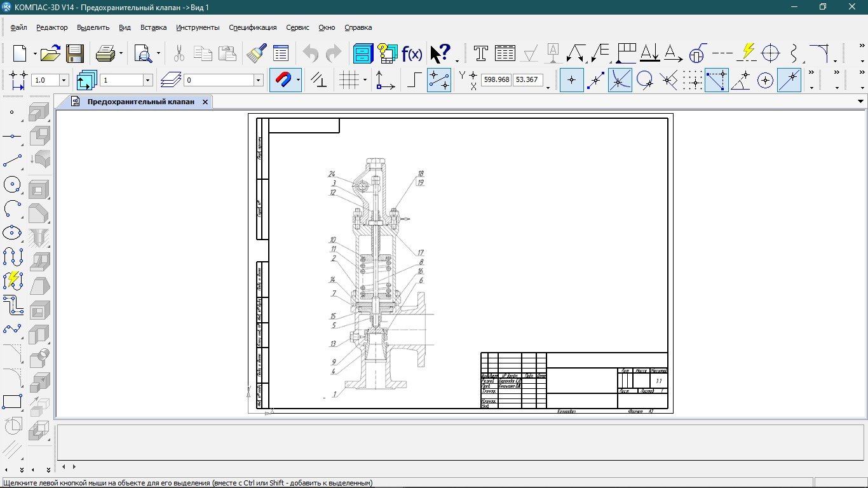Screen dimensions: 868x488
Task: Select the Circle drawing tool
Action: pyautogui.click(x=12, y=185)
